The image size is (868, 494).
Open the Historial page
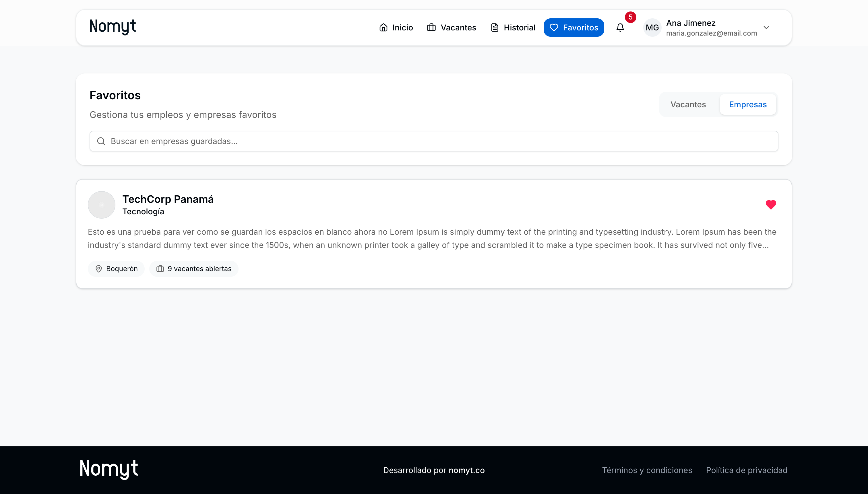click(x=513, y=28)
